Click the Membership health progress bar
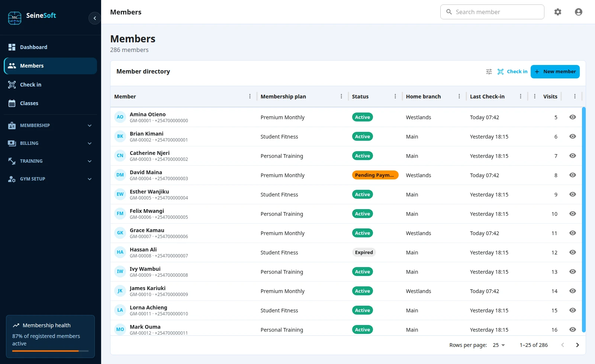The height and width of the screenshot is (364, 595). (51, 351)
